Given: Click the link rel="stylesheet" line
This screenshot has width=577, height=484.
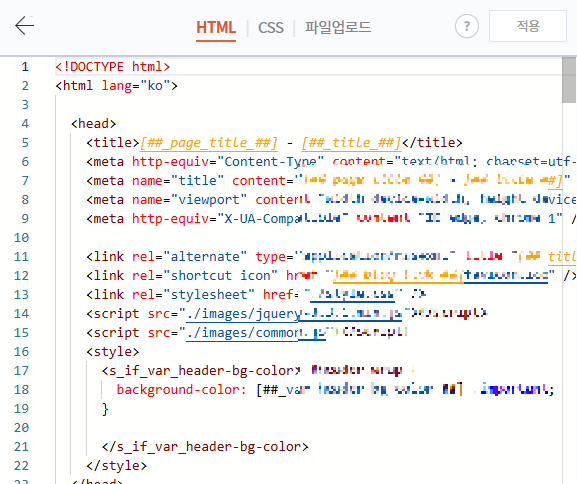Looking at the screenshot, I should 256,294.
